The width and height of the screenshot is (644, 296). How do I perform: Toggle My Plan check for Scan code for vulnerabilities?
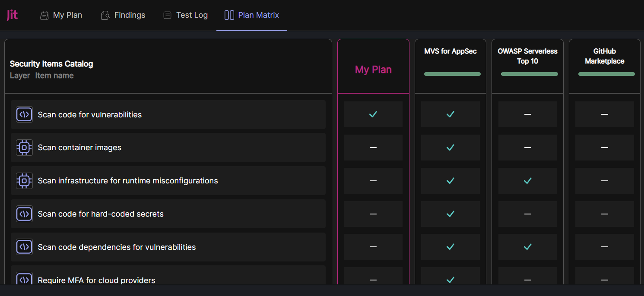pos(373,114)
